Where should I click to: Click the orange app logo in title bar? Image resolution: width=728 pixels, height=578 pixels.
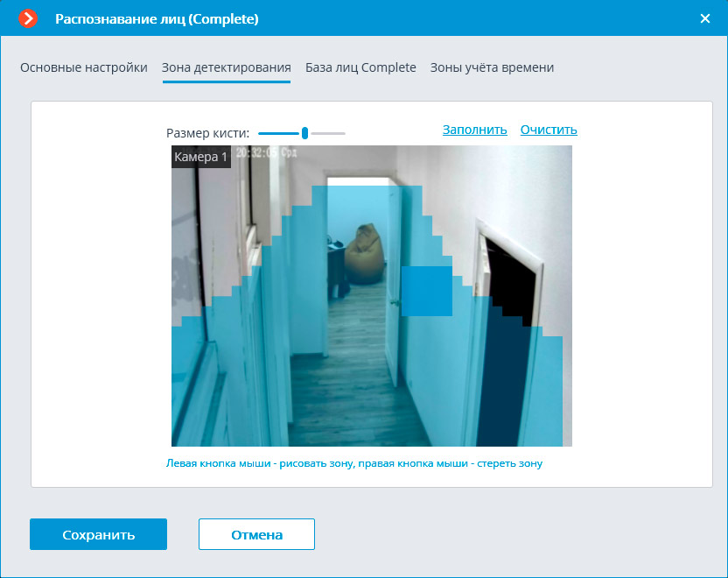[x=28, y=18]
